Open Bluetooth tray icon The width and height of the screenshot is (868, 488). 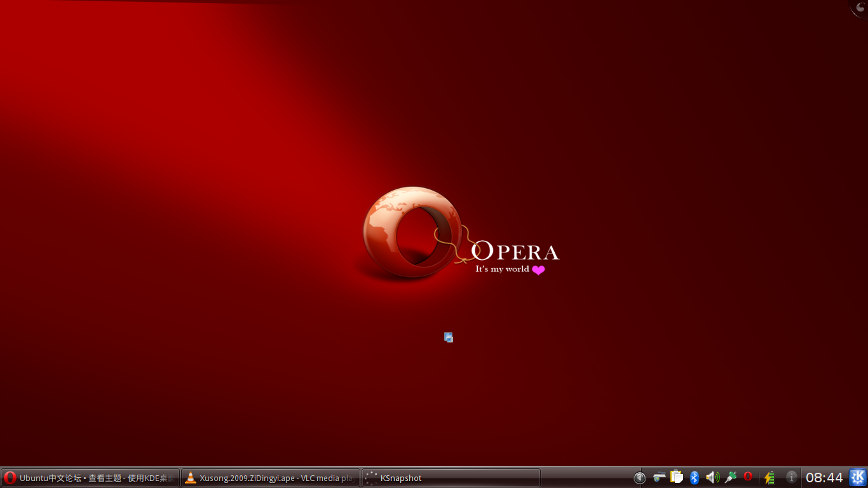click(x=695, y=477)
